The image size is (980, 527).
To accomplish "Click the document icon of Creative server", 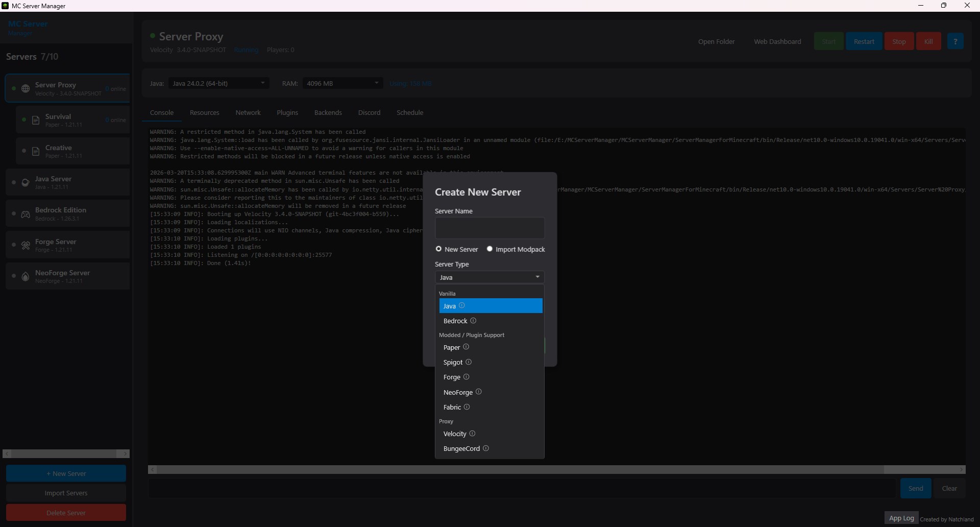I will [x=36, y=152].
